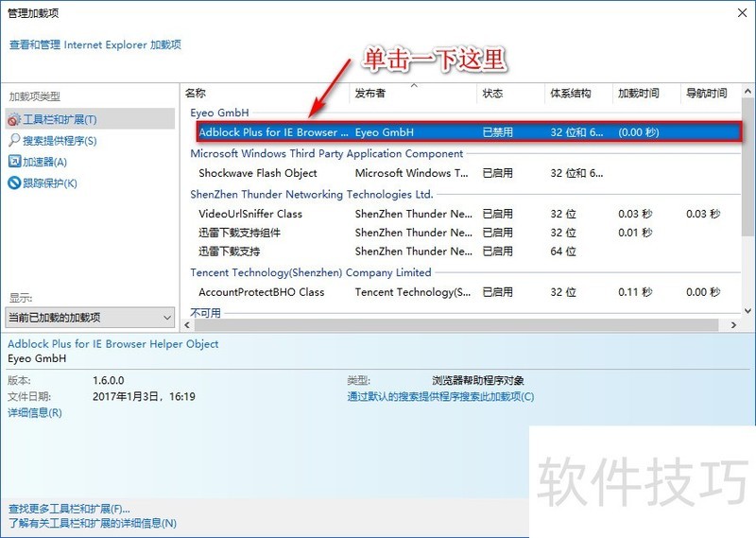Click Adblock Plus for IE Browser Helper Object title
Screen dimensions: 756x538
pos(113,343)
